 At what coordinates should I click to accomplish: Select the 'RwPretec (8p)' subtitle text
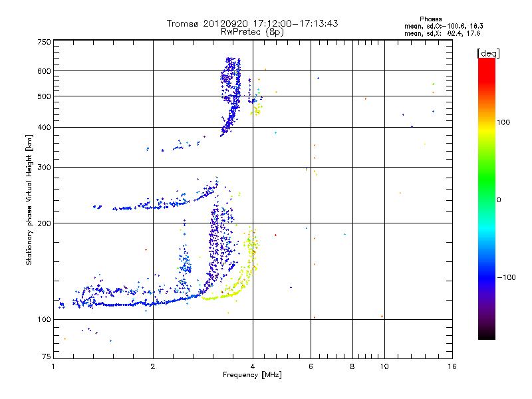tap(252, 32)
